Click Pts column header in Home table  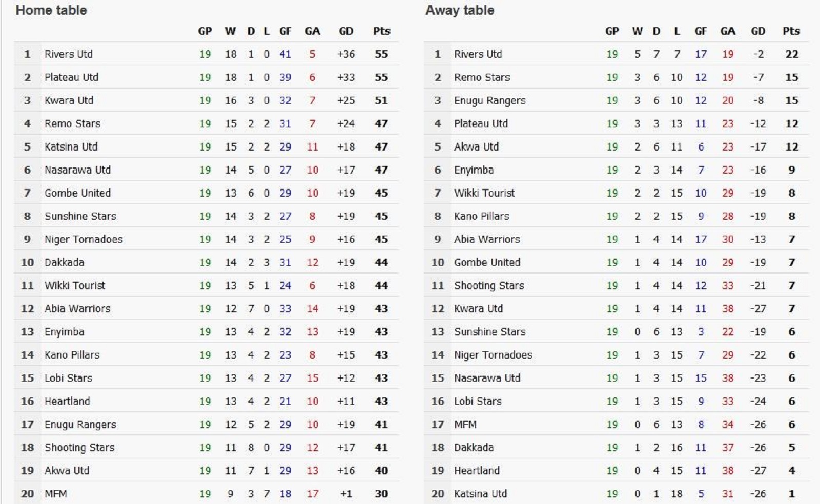click(381, 31)
